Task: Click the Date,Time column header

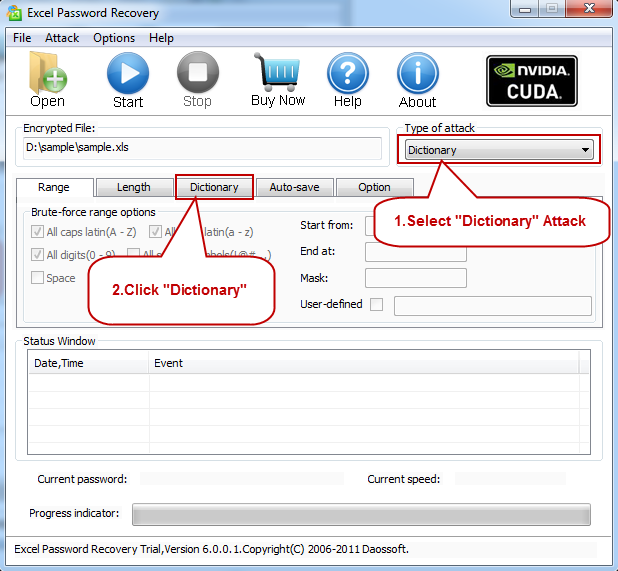Action: click(x=88, y=363)
